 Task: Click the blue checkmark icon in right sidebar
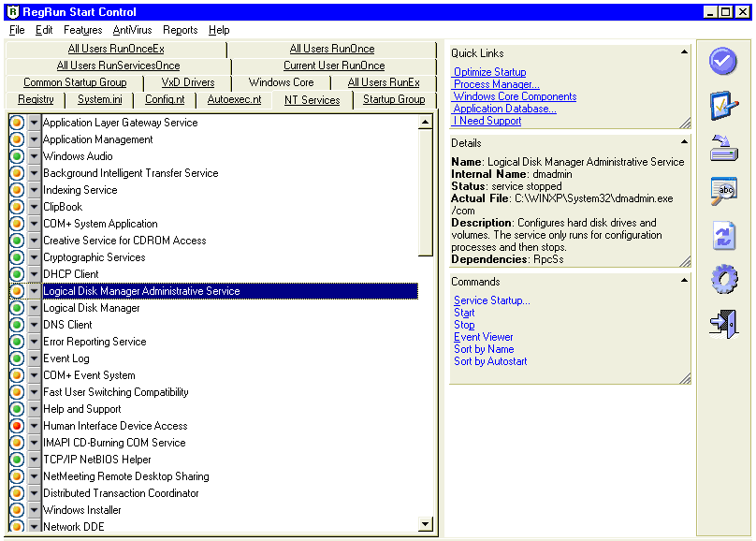[722, 61]
